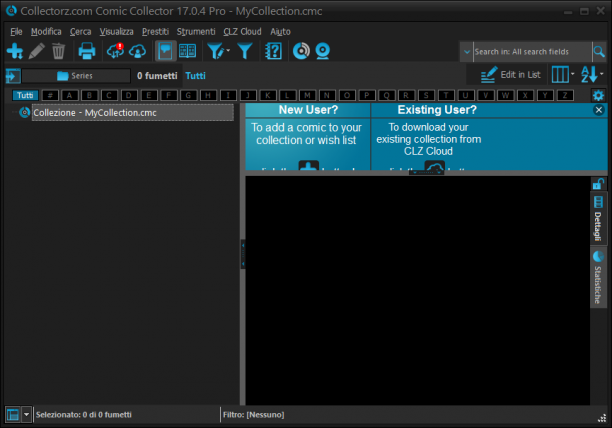Viewport: 612px width, 428px height.
Task: Click the 0 fumetti count label
Action: click(x=157, y=76)
